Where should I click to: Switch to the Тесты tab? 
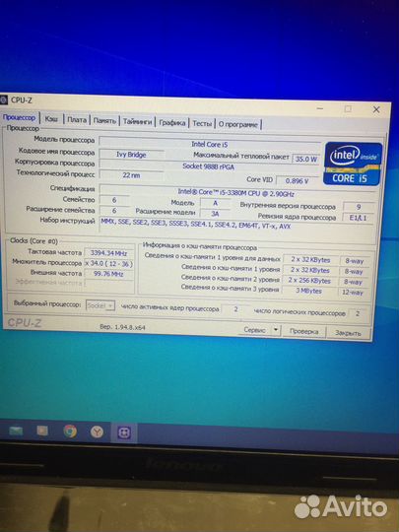(202, 123)
